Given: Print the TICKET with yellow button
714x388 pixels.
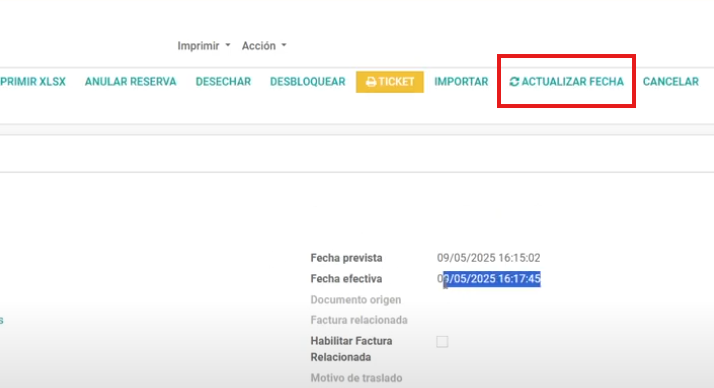Looking at the screenshot, I should pyautogui.click(x=390, y=82).
